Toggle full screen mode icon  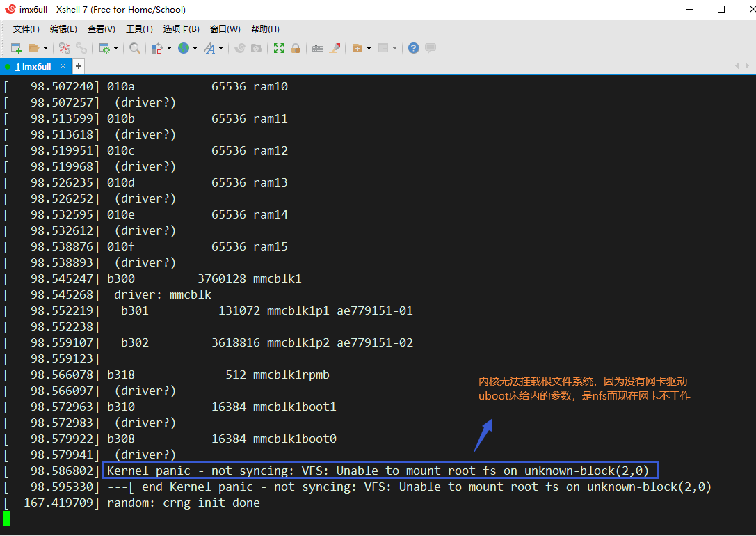pos(279,48)
